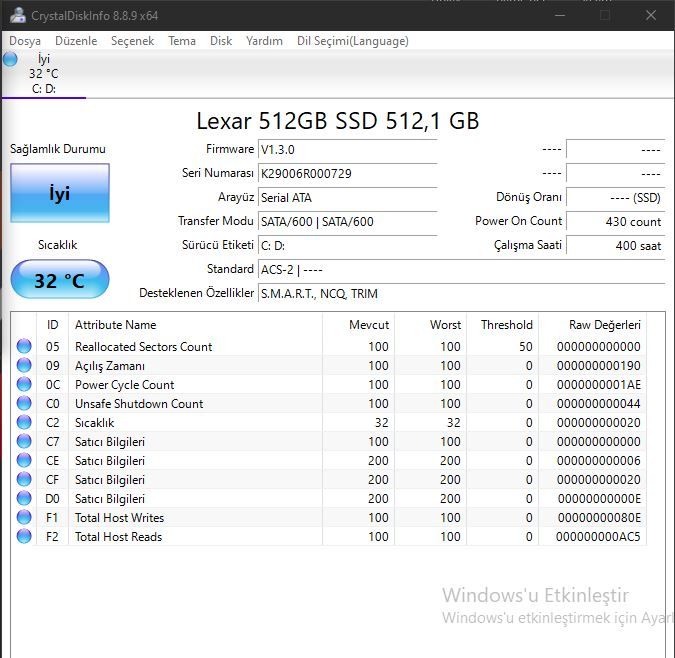Click status orb for Reallocated Sectors Count
This screenshot has height=658, width=675.
24,346
